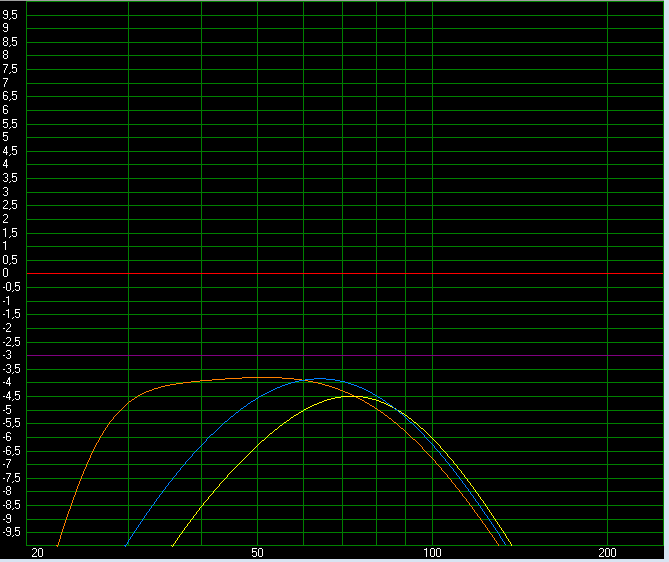This screenshot has width=669, height=562.
Task: Click the 5 label on the vertical axis
Action: point(5,137)
